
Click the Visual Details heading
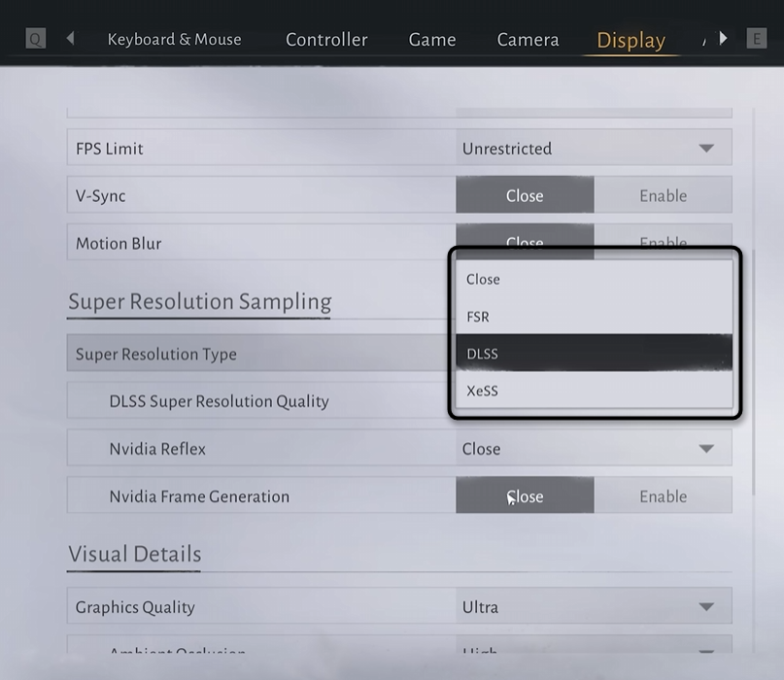click(x=134, y=554)
